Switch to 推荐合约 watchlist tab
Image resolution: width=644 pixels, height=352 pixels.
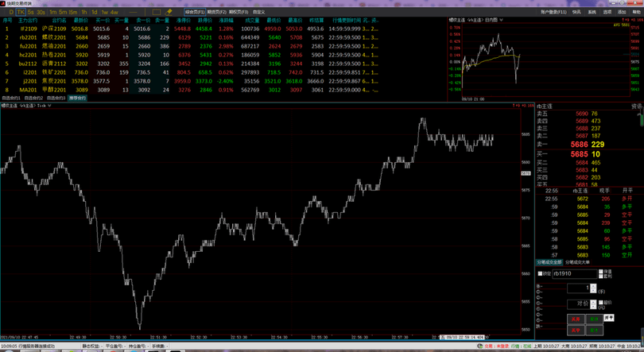(x=77, y=98)
